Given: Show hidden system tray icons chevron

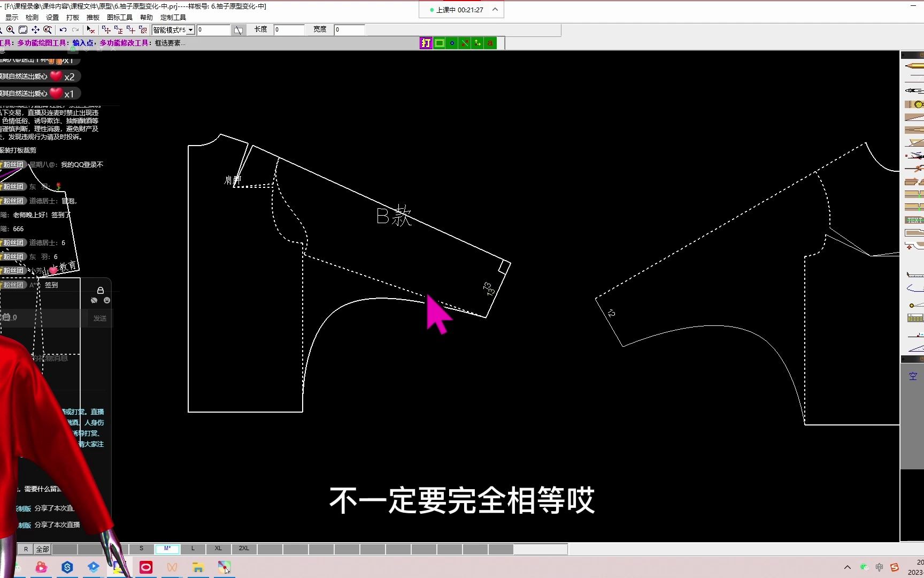Looking at the screenshot, I should coord(847,567).
